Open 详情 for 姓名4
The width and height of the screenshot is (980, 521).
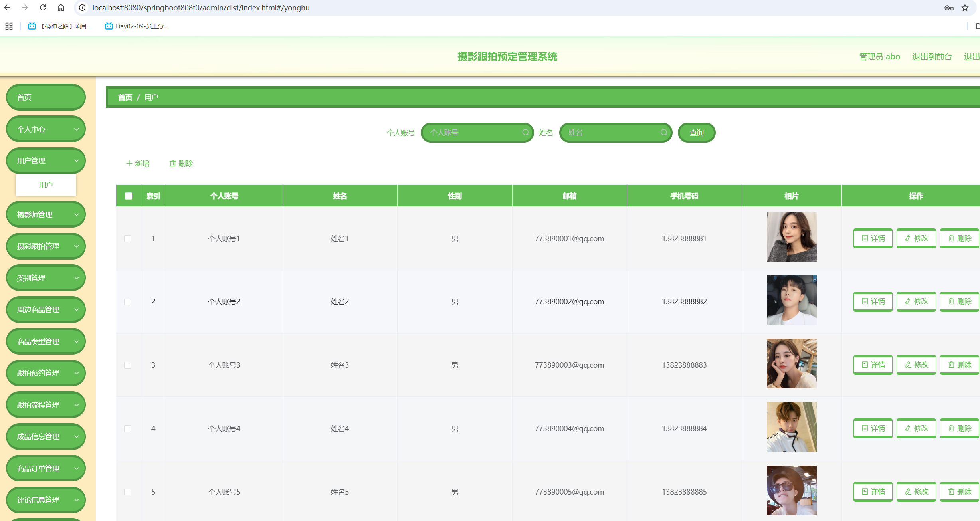coord(873,428)
